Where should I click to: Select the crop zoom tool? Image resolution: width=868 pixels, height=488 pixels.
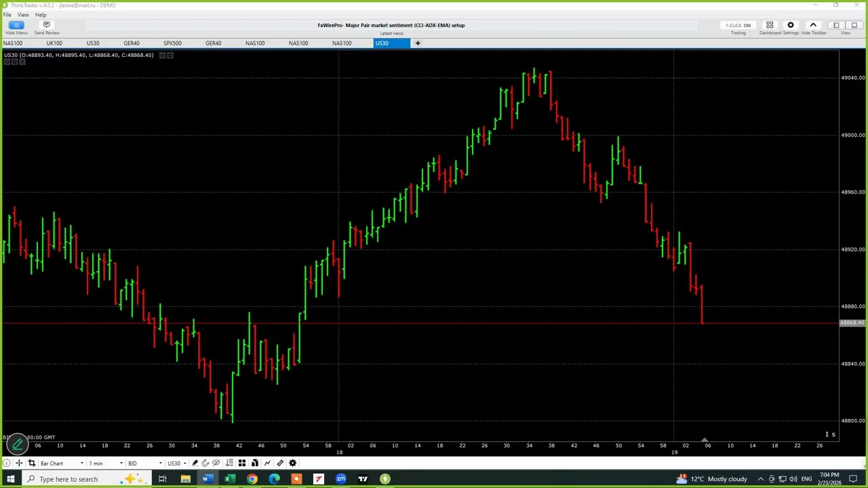tap(31, 463)
